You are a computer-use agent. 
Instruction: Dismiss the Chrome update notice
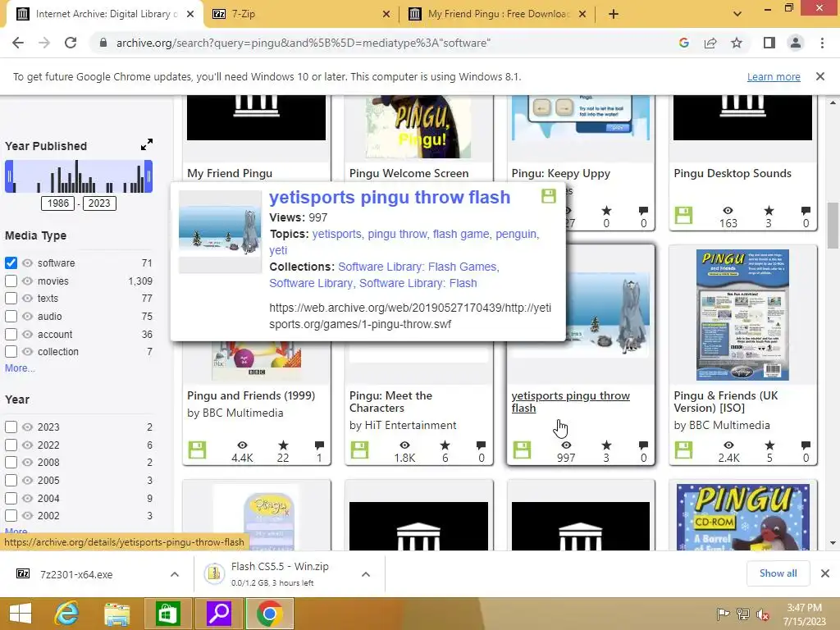point(820,76)
